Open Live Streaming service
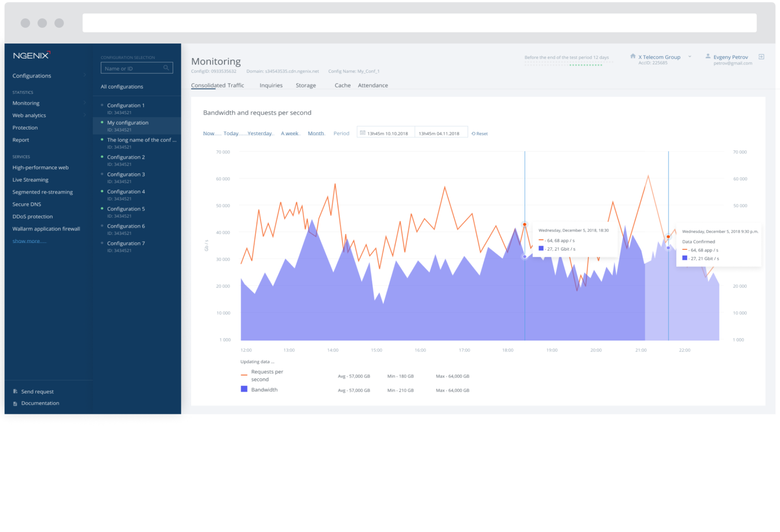780x532 pixels. pyautogui.click(x=30, y=180)
